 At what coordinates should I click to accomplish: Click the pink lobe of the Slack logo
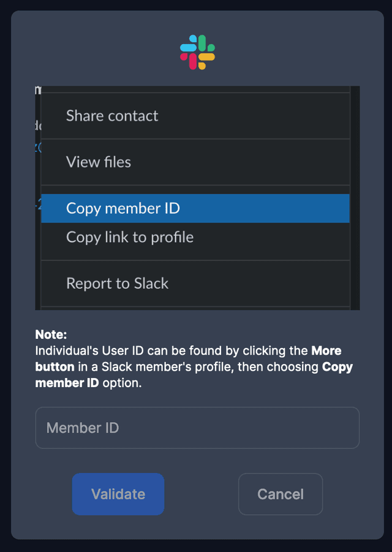(194, 61)
